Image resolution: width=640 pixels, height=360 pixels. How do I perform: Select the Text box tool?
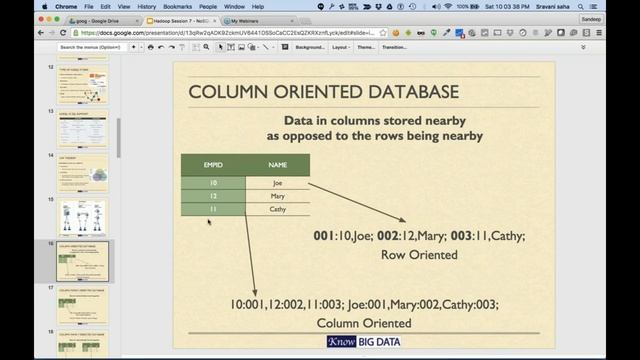coord(231,47)
